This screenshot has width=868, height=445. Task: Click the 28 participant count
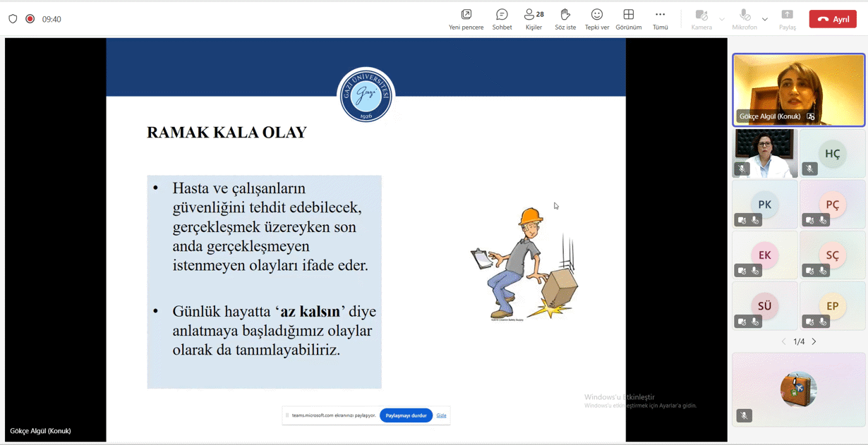point(540,14)
